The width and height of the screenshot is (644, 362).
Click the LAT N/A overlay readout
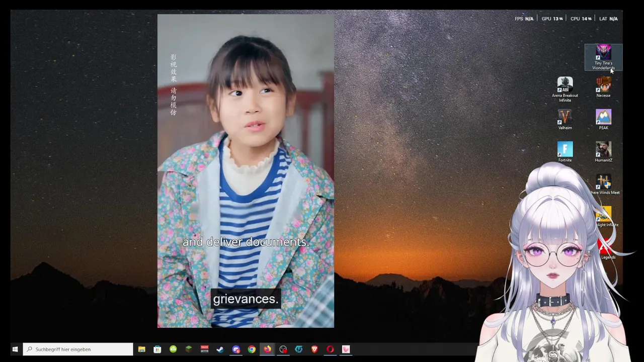(608, 19)
